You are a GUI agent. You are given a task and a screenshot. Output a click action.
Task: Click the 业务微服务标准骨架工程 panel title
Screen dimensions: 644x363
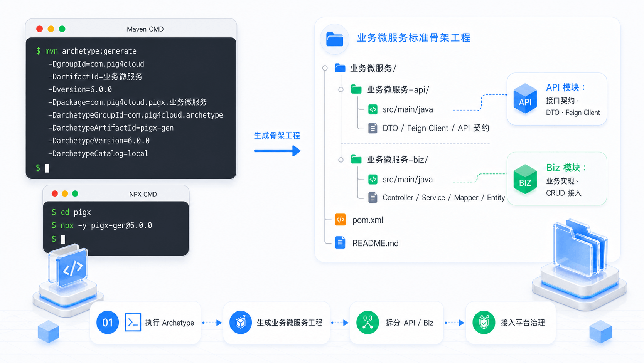[x=414, y=38]
